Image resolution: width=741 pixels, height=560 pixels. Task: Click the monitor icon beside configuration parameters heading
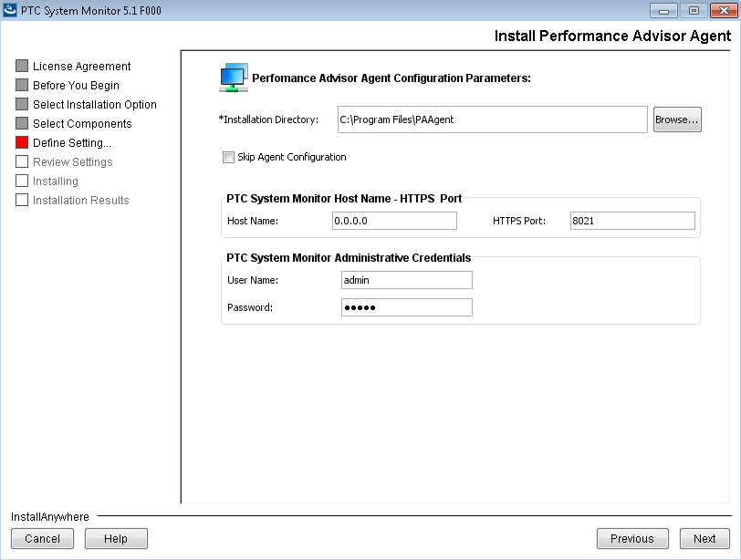(x=231, y=77)
